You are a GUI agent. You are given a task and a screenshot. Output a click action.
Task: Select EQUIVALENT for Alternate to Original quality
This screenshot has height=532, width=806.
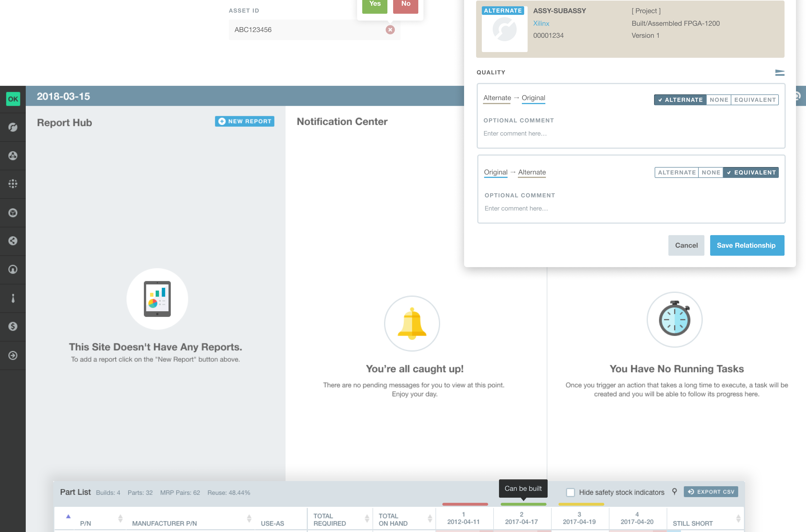click(755, 100)
